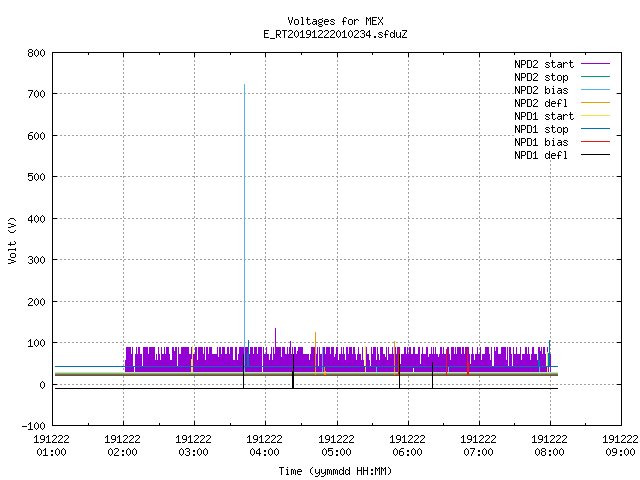Click the black deflection spike near 06:20
This screenshot has height=480, width=640.
(x=433, y=375)
